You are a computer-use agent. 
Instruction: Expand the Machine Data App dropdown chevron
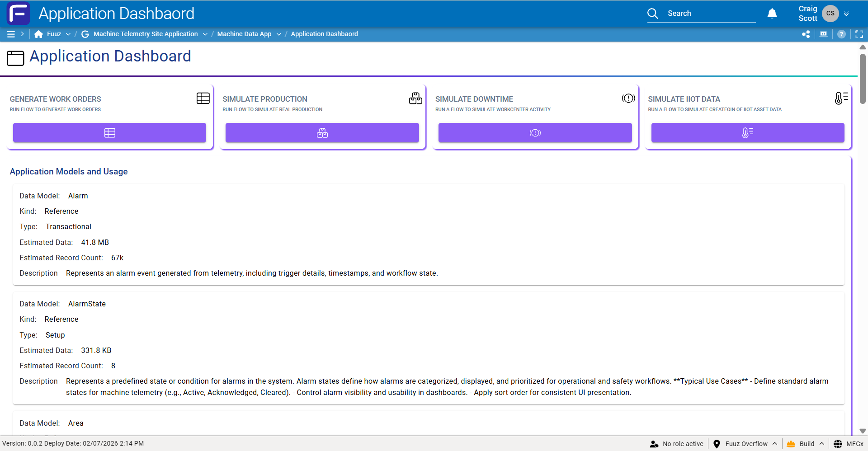[x=279, y=34]
